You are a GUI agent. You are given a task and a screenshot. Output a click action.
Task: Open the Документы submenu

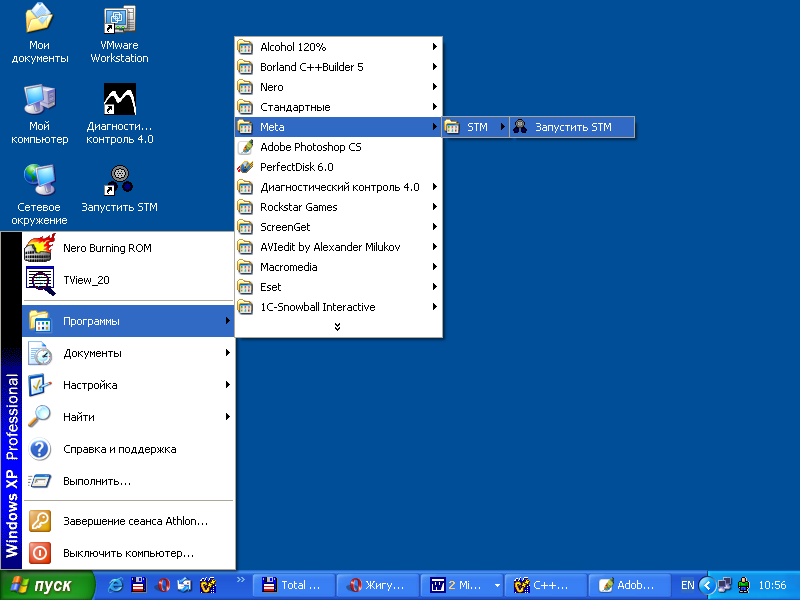129,353
